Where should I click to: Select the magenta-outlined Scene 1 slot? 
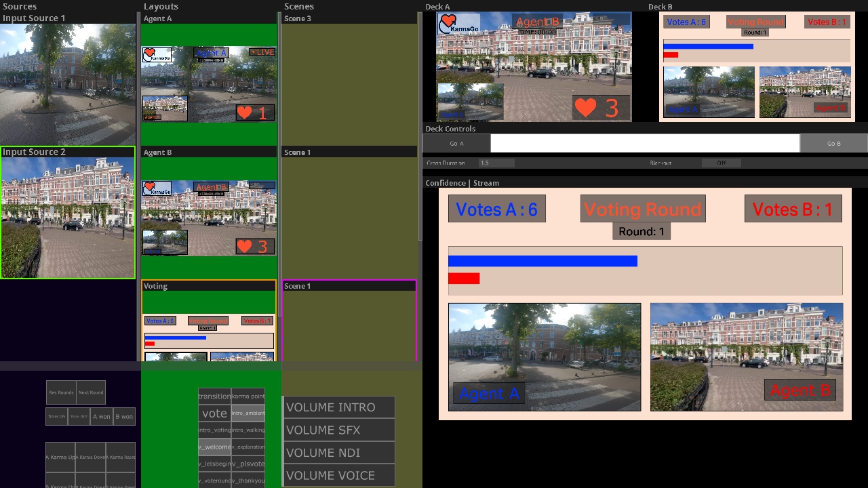point(349,321)
